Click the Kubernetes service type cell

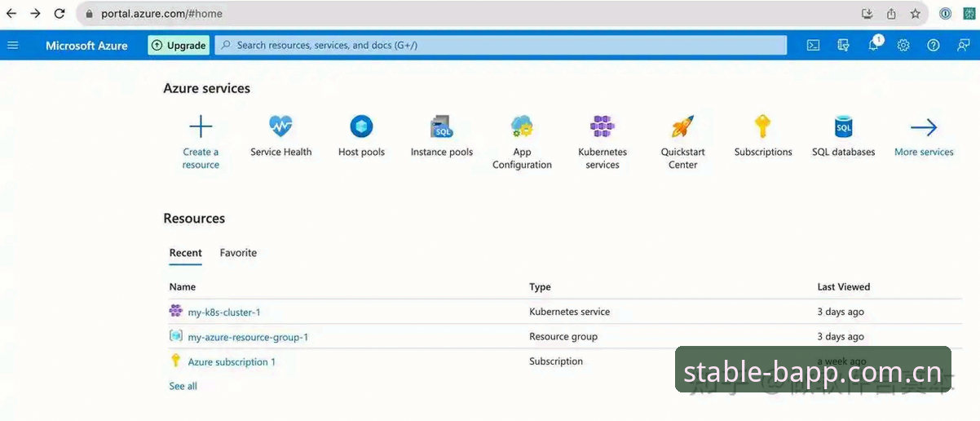pos(569,312)
